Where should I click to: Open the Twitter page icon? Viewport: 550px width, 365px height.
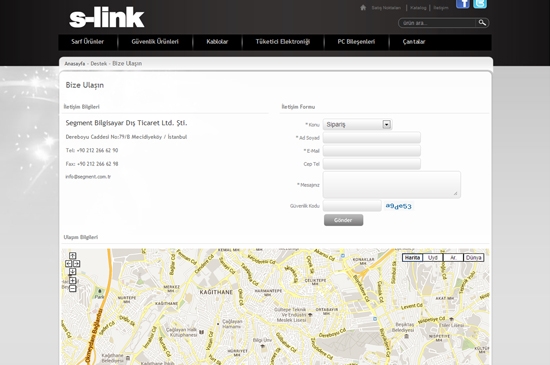(x=480, y=4)
